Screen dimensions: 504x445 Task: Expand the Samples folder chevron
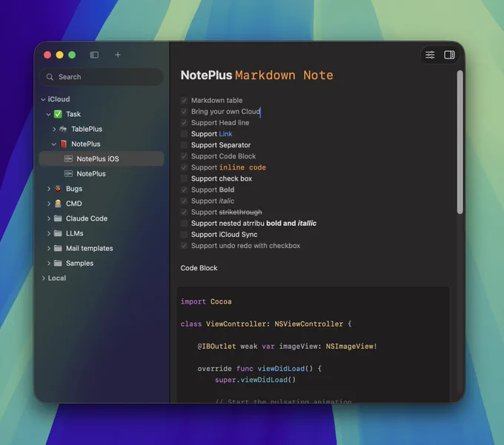click(48, 264)
